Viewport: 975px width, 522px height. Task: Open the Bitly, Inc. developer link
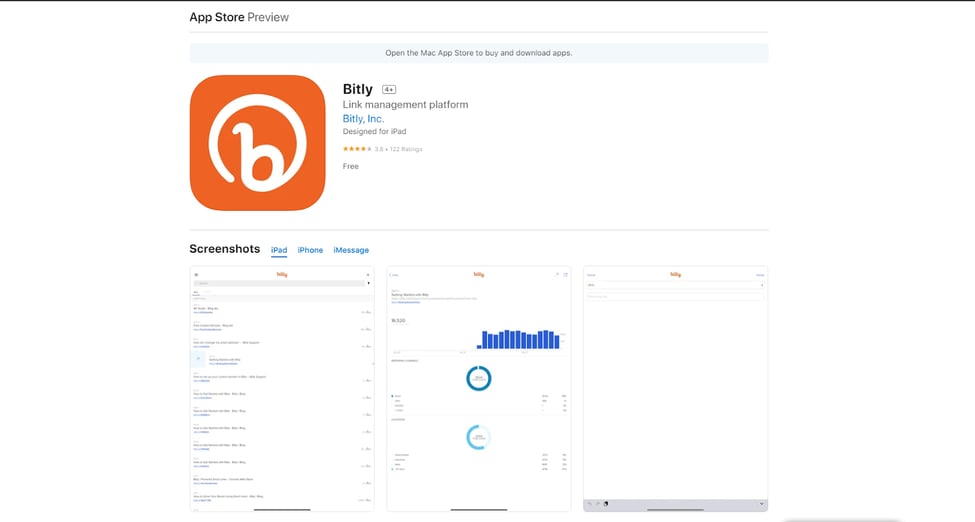tap(363, 119)
